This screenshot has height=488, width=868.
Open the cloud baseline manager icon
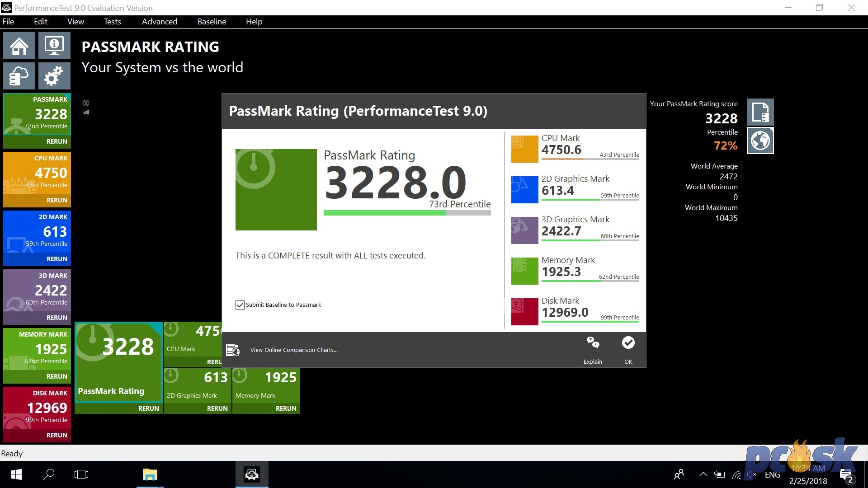tap(19, 75)
